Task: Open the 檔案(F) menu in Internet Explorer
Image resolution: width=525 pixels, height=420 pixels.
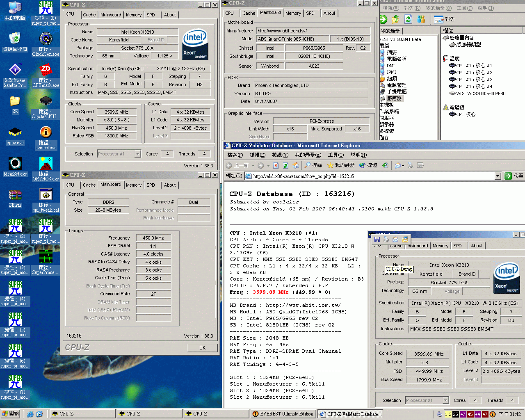Action: coord(235,155)
